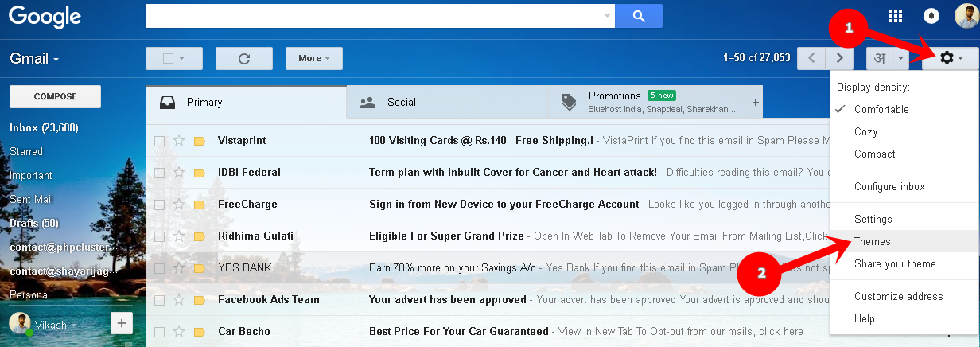The image size is (980, 347).
Task: Tick the select-all checkbox
Action: tap(167, 58)
